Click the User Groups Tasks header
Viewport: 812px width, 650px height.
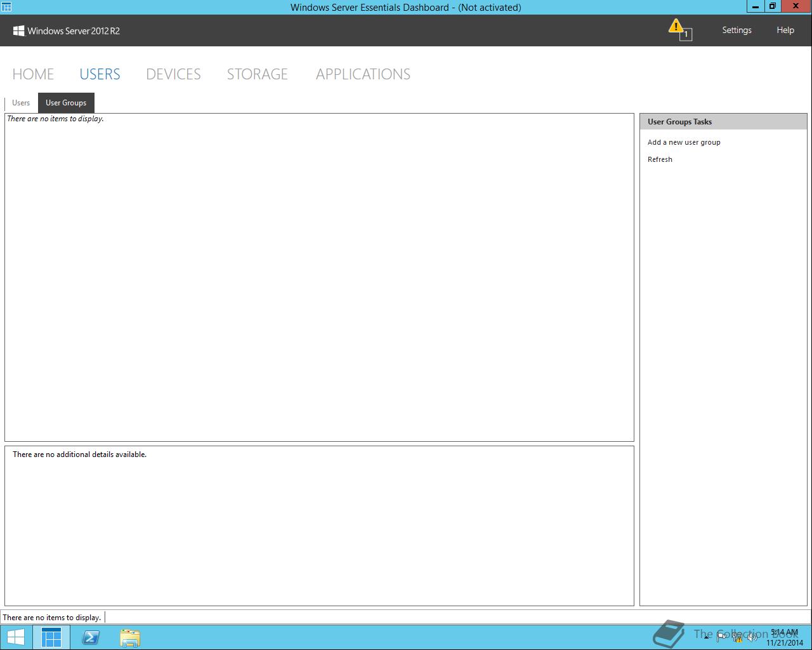tap(723, 122)
